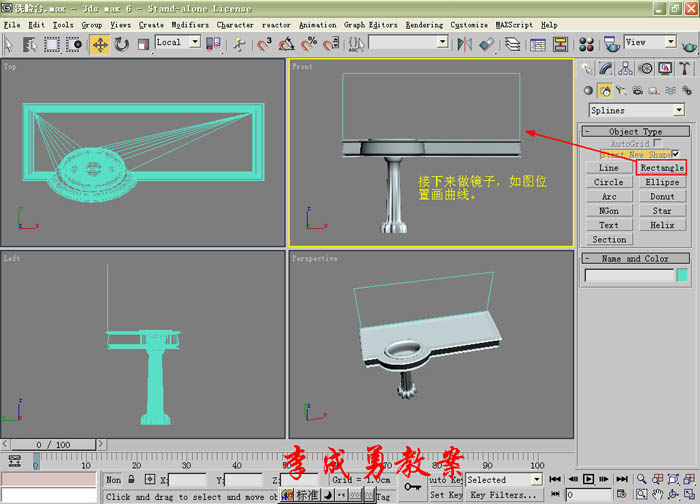Switch to the Hierarchy panel tab
The image size is (700, 504).
point(625,68)
